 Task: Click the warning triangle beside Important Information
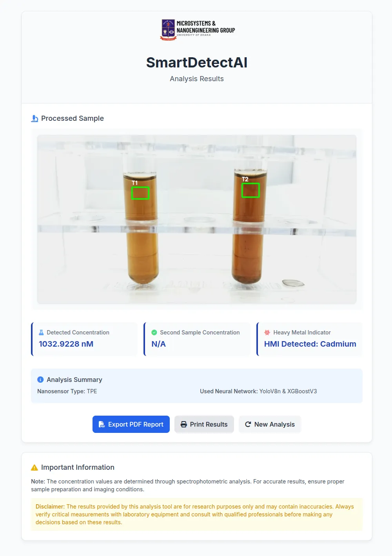[34, 467]
